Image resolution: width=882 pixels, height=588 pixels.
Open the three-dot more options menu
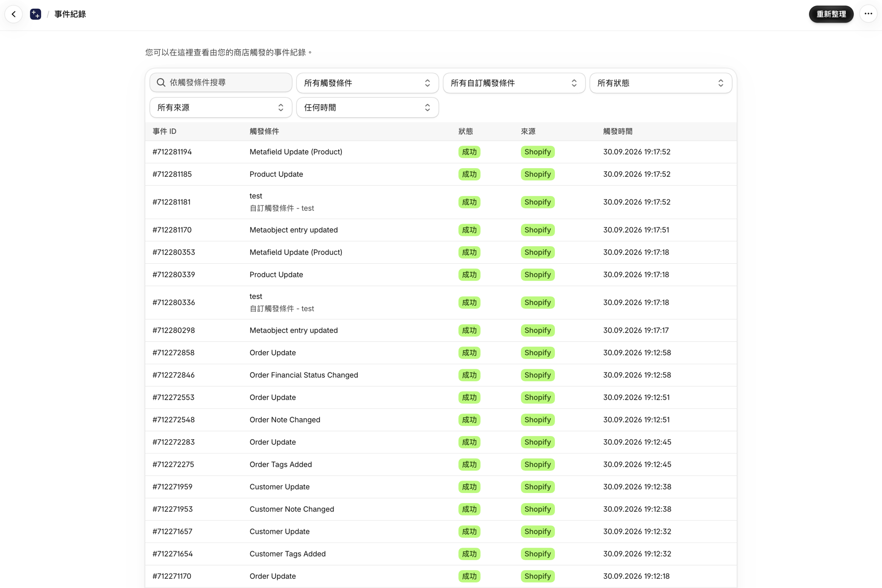tap(868, 14)
